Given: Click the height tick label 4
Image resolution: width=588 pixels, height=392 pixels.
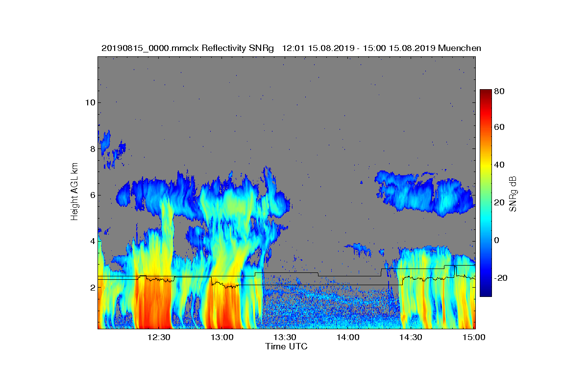Looking at the screenshot, I should point(92,241).
